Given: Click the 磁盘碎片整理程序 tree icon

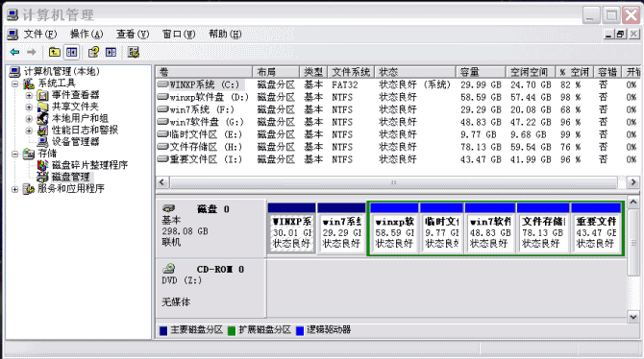Looking at the screenshot, I should point(42,165).
